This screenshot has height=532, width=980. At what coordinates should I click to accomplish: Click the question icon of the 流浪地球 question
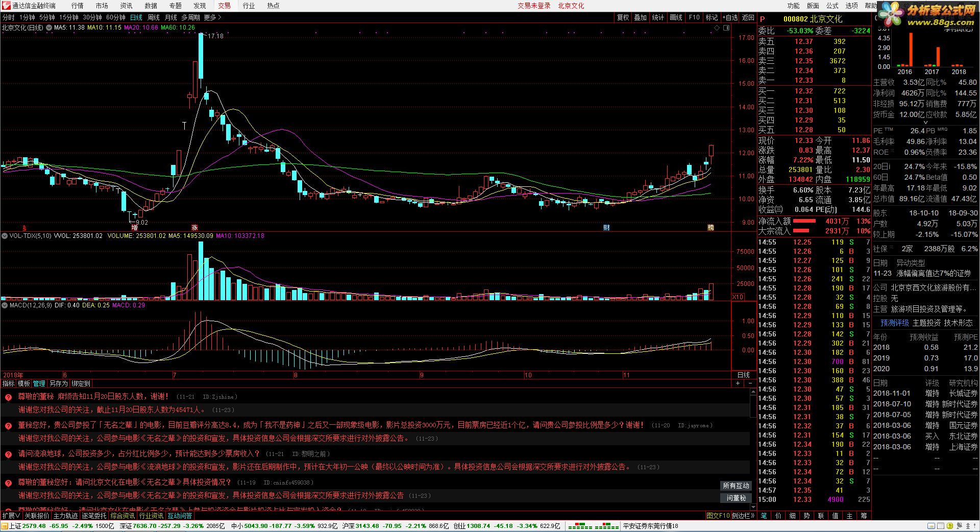tap(8, 454)
